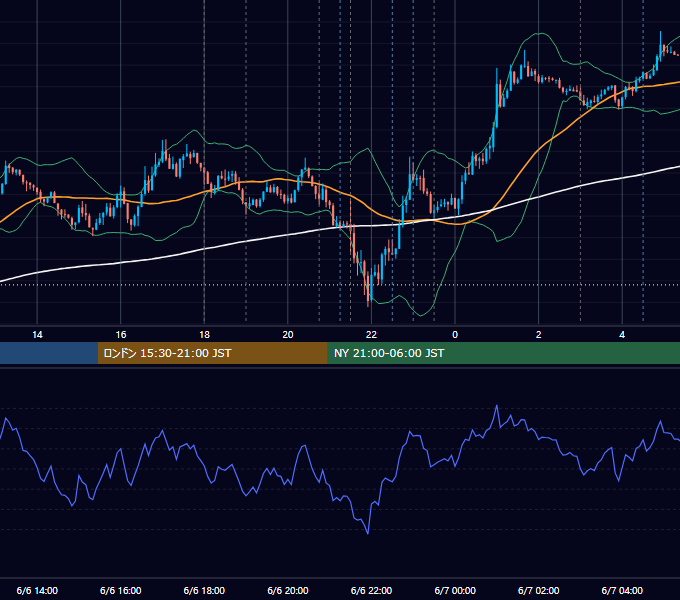Click the '0' hour axis label
680x600 pixels.
(455, 335)
